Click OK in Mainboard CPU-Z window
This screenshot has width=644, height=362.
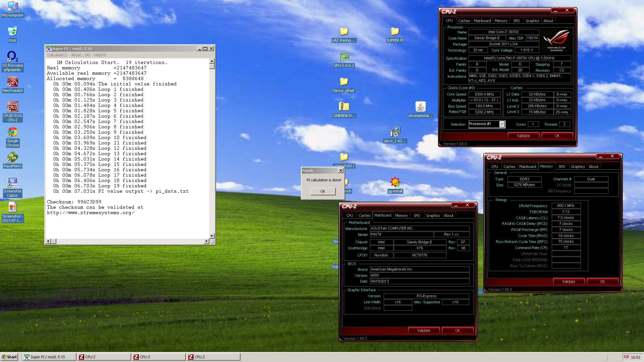458,330
